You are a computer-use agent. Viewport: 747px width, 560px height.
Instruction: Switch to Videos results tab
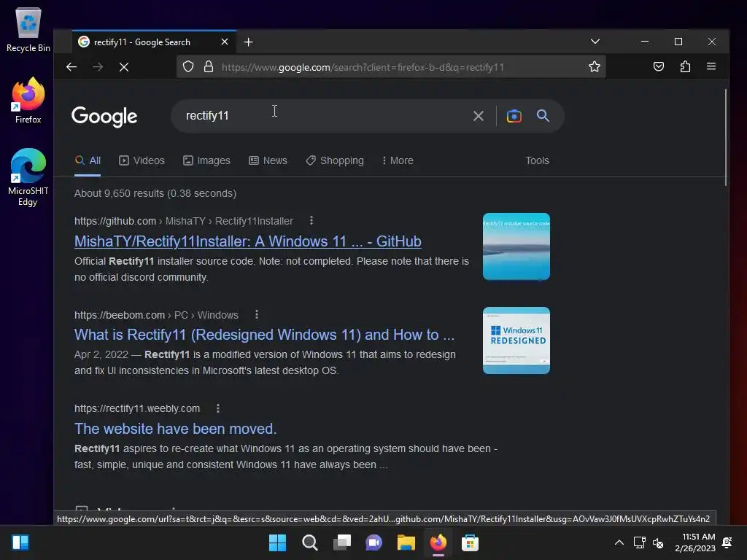tap(142, 161)
